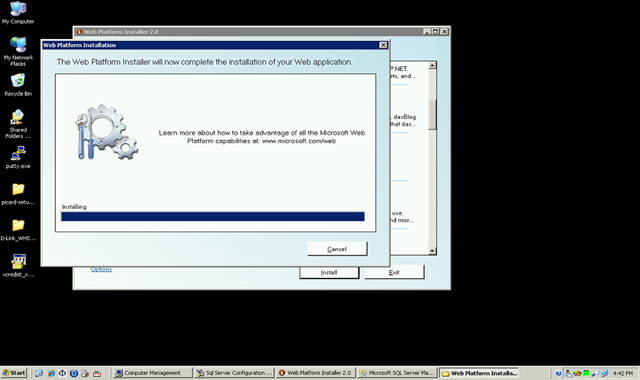Switch to Web Platform Installa... taskbar item
This screenshot has width=640, height=380.
point(479,373)
